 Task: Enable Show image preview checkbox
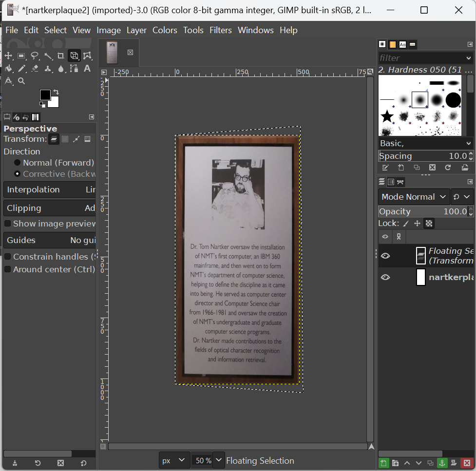(x=8, y=224)
